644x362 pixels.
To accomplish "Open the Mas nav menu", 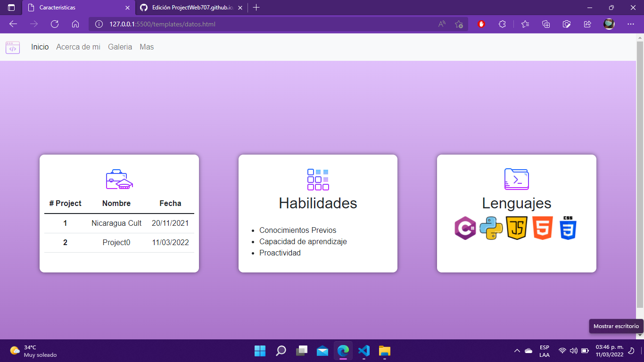I will [147, 47].
